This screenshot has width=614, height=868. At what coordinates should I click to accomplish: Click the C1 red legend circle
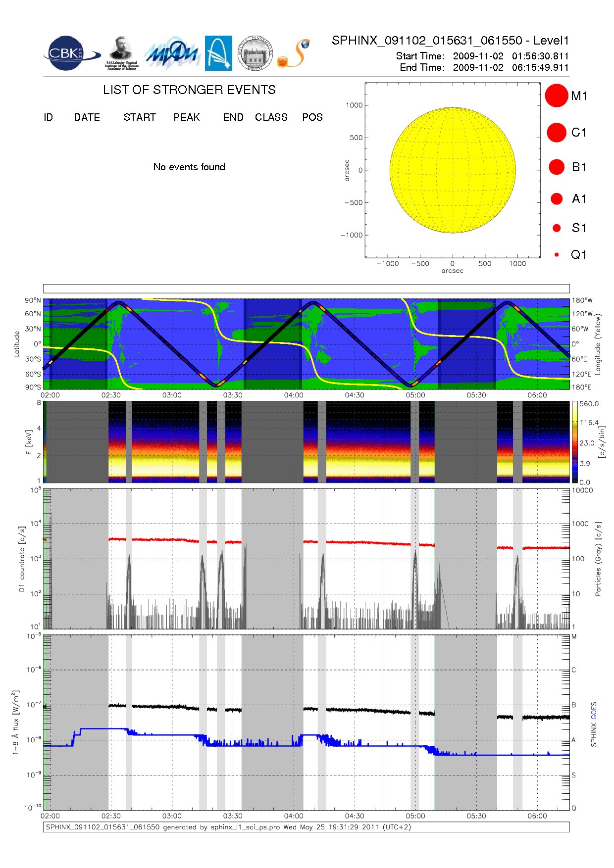click(556, 133)
